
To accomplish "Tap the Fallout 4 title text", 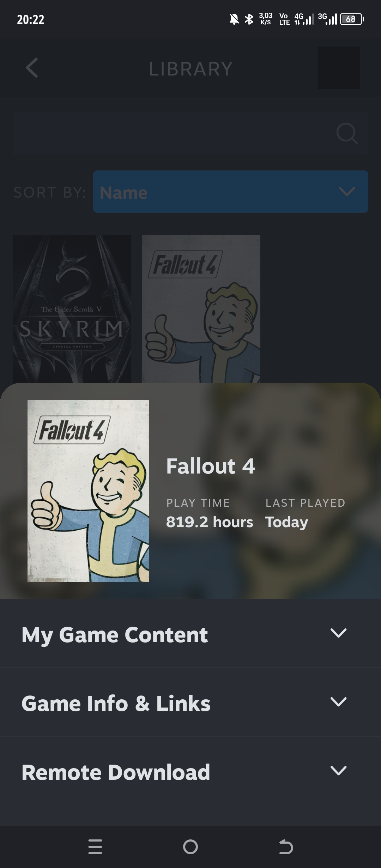I will (x=211, y=466).
